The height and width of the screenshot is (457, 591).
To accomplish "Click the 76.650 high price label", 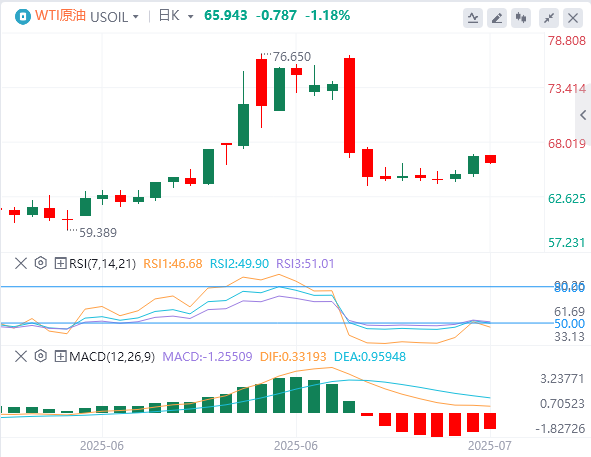I will coord(292,57).
